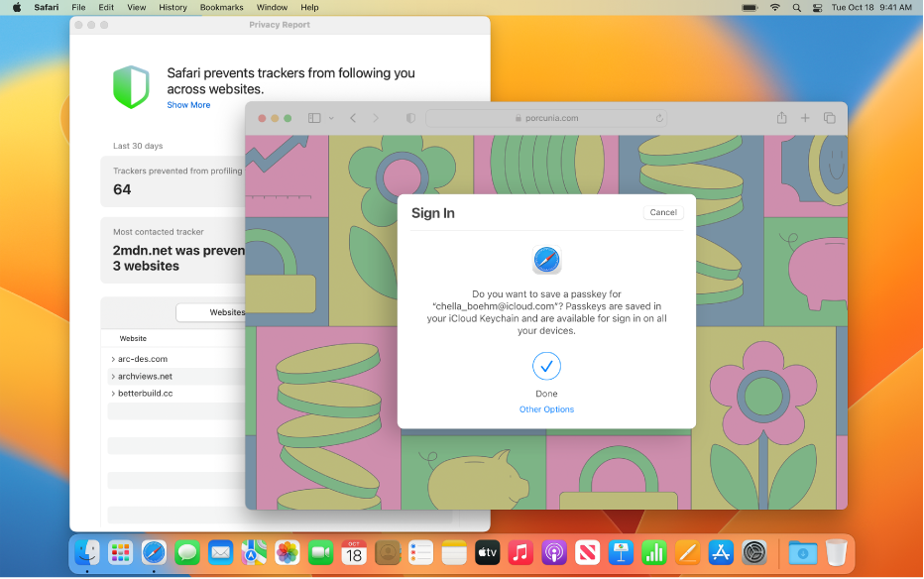Click Show More in the Privacy Report

pos(188,104)
